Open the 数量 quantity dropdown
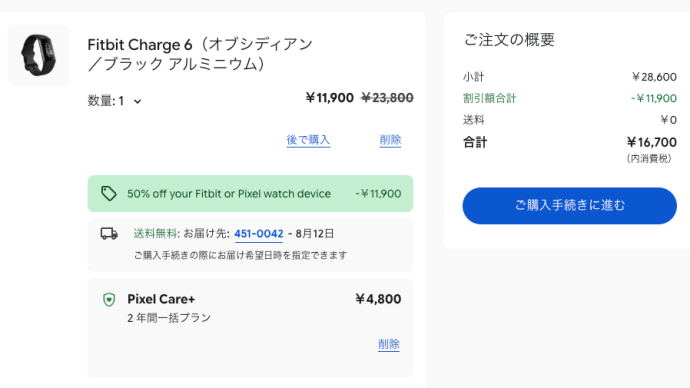The image size is (690, 388). point(114,101)
